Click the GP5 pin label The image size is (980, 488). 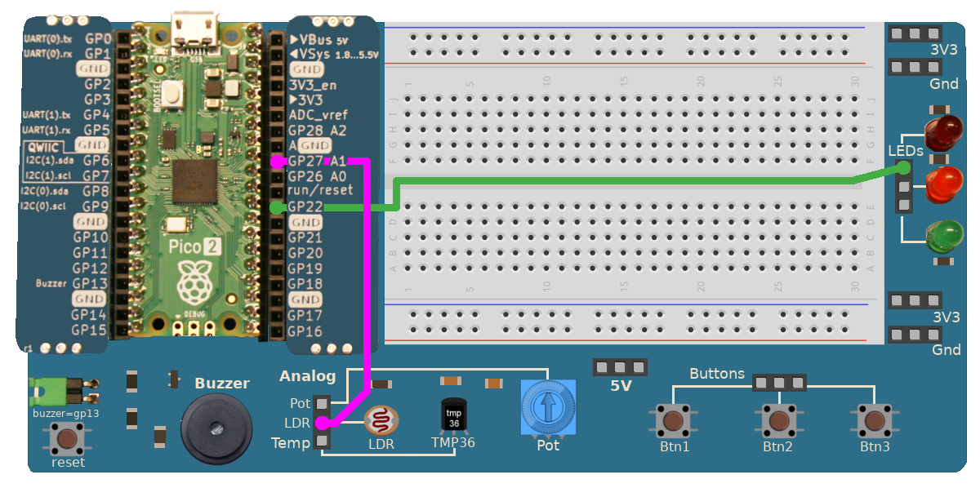click(x=97, y=130)
